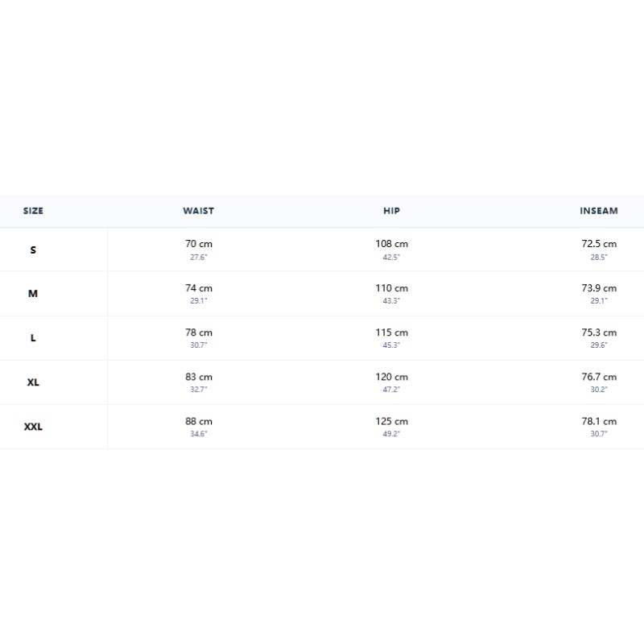
Task: Select the S size row label
Action: click(x=33, y=250)
